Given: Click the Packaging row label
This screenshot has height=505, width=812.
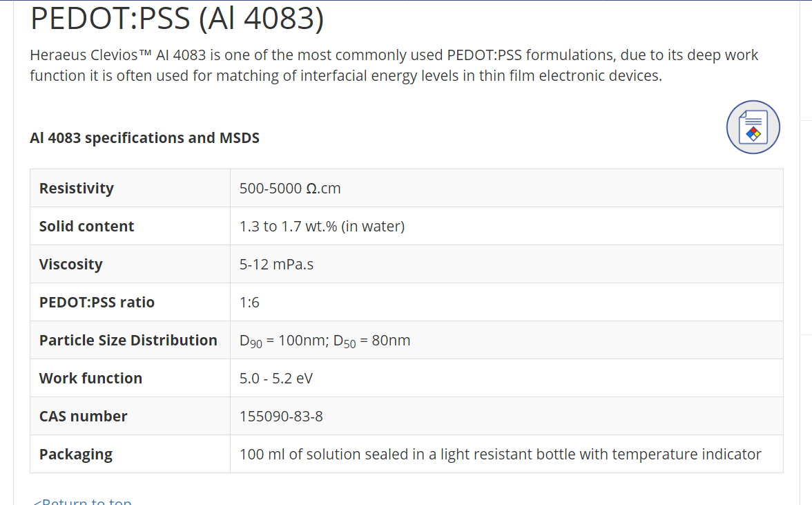Looking at the screenshot, I should 76,455.
